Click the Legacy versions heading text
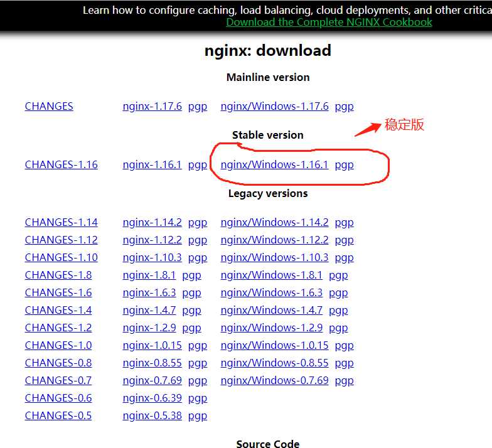Screen dimensions: 492x448 268,193
